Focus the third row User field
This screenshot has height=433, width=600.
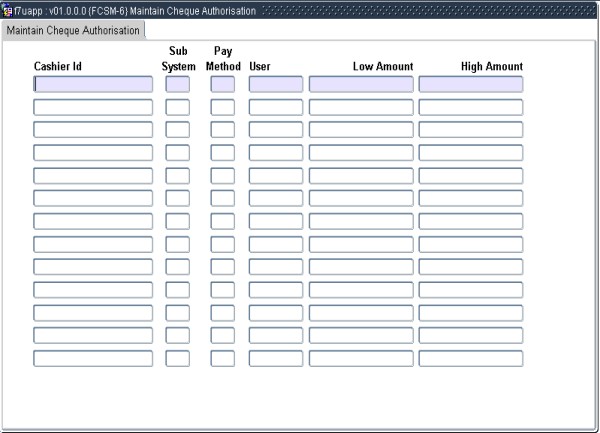point(275,130)
